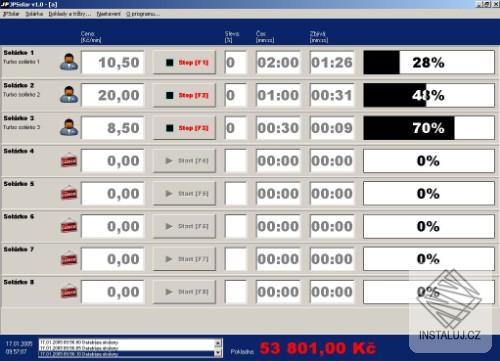Click the cash register total 53 801,00 Kč
The width and height of the screenshot is (500, 362).
(318, 348)
